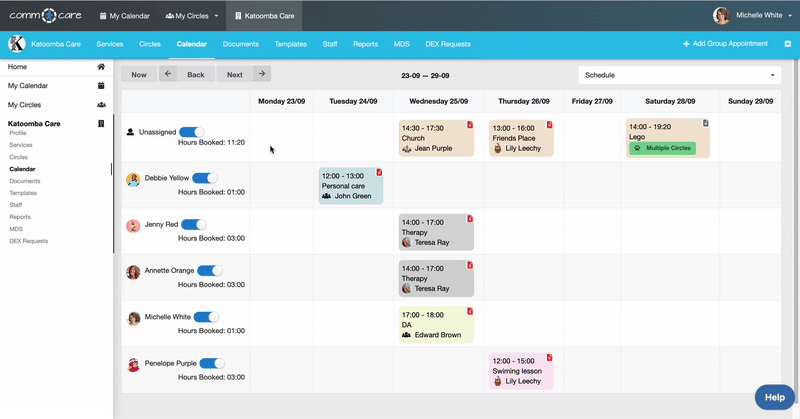Toggle off Unassigned staff row

tap(193, 131)
